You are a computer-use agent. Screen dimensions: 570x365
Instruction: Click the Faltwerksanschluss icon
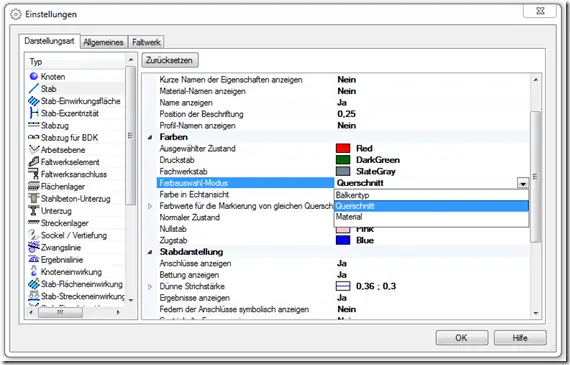[34, 174]
